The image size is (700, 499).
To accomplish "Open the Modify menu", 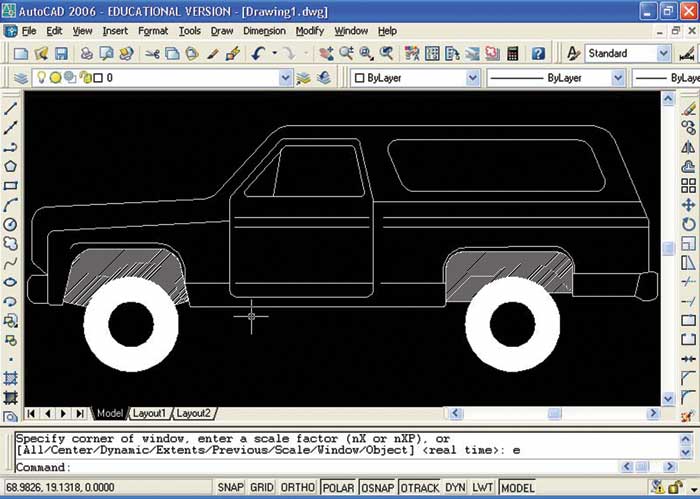I will pos(309,31).
